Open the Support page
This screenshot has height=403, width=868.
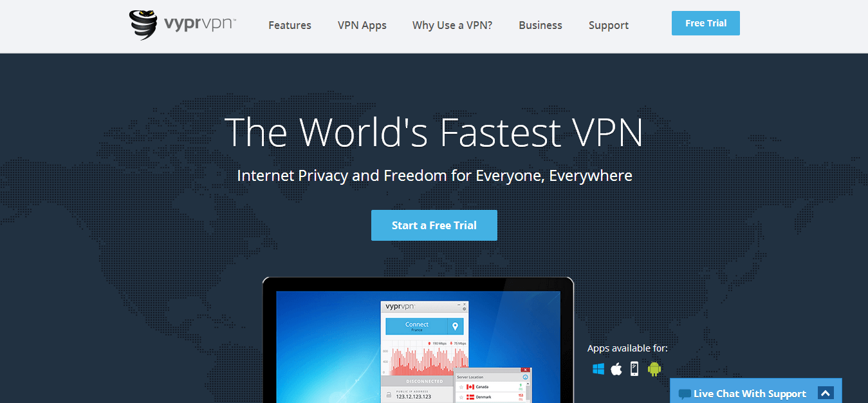609,25
